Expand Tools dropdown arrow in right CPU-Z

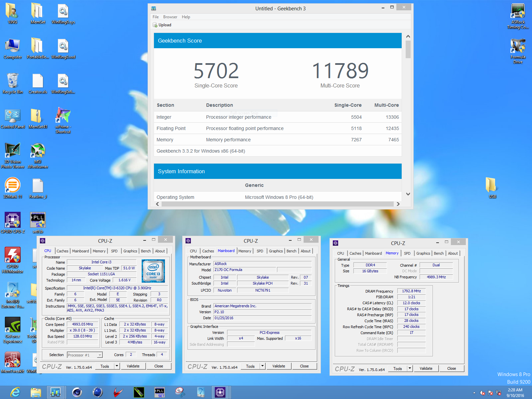pyautogui.click(x=410, y=368)
